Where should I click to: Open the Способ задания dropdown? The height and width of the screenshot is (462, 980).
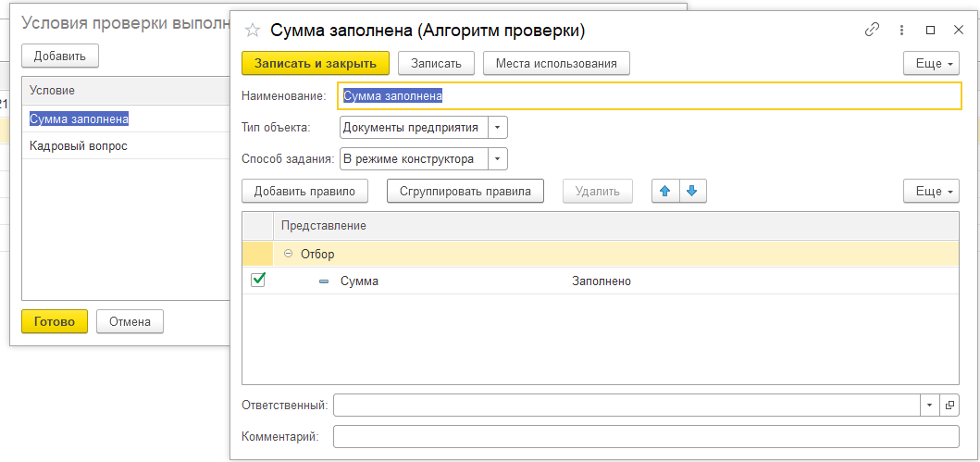pyautogui.click(x=498, y=159)
